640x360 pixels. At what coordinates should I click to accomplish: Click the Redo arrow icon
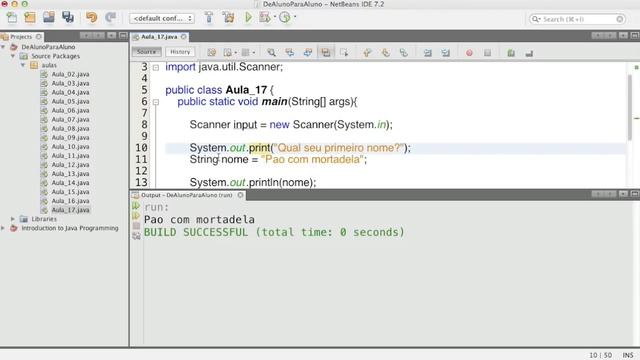(x=110, y=18)
